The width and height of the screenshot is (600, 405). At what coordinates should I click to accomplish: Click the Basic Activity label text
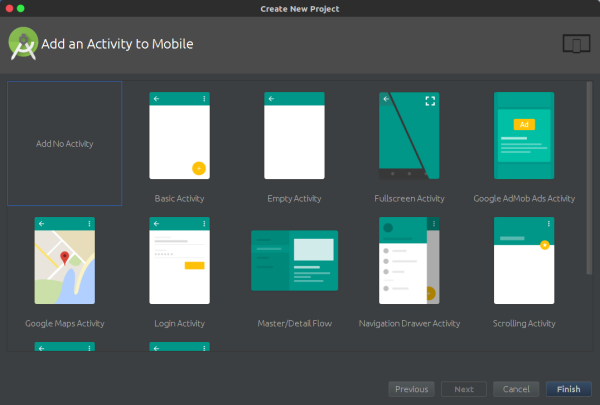click(179, 199)
